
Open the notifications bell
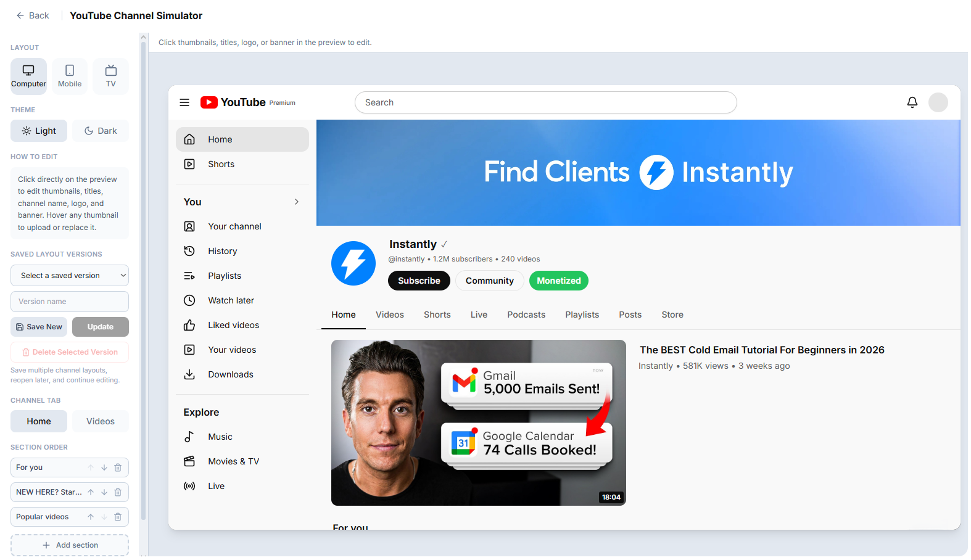[912, 102]
